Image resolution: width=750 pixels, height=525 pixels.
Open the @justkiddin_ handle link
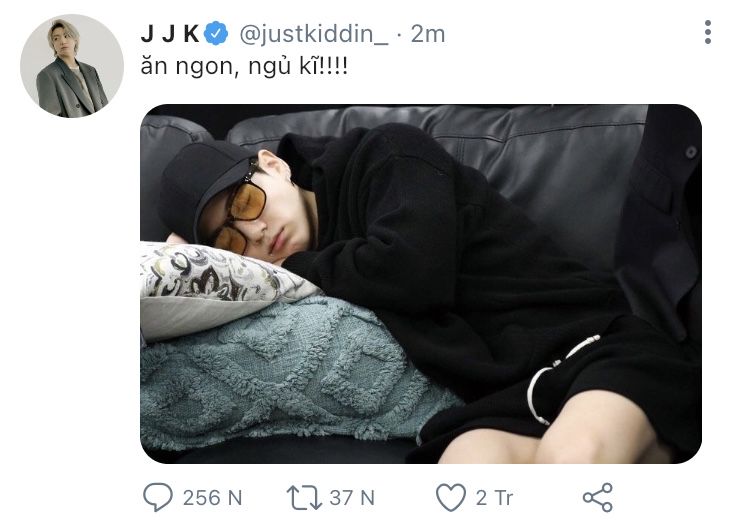point(314,34)
